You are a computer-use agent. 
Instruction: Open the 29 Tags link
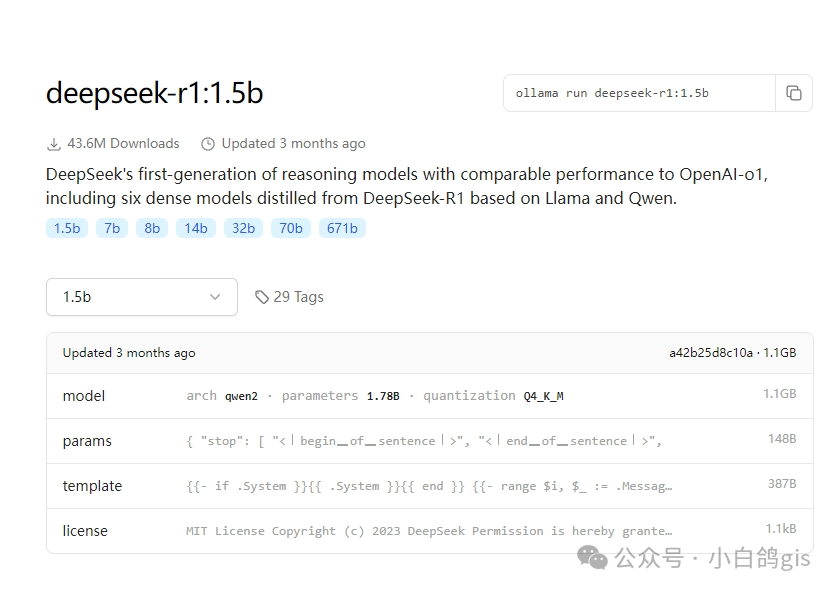[x=299, y=296]
